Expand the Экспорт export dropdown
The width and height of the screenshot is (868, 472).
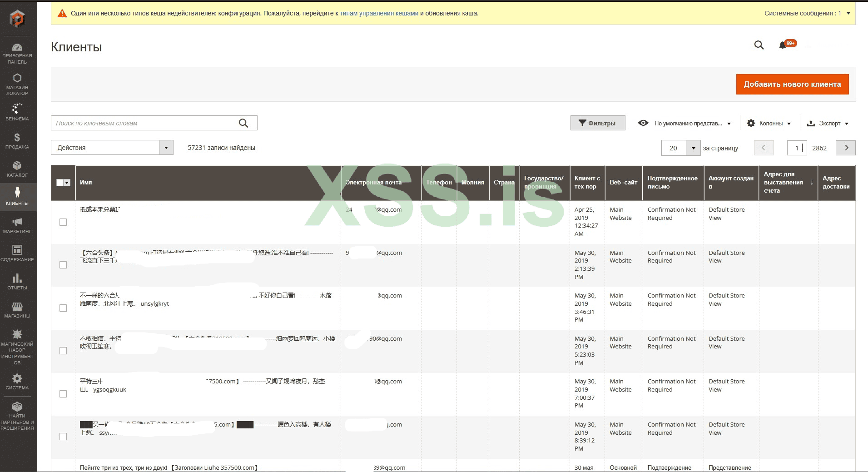click(x=828, y=123)
